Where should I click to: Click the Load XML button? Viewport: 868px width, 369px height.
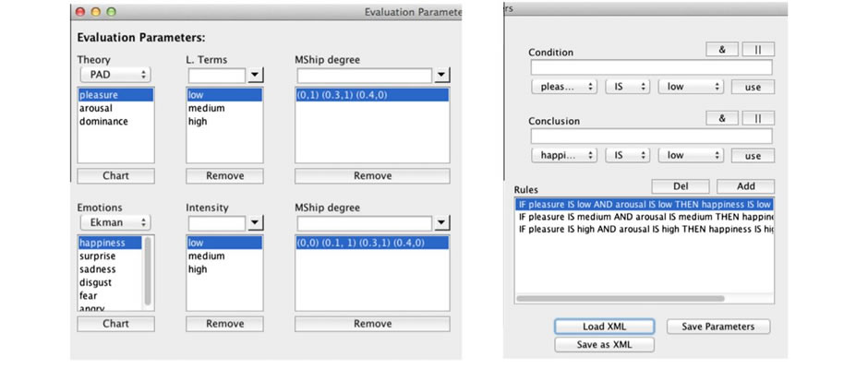coord(605,327)
